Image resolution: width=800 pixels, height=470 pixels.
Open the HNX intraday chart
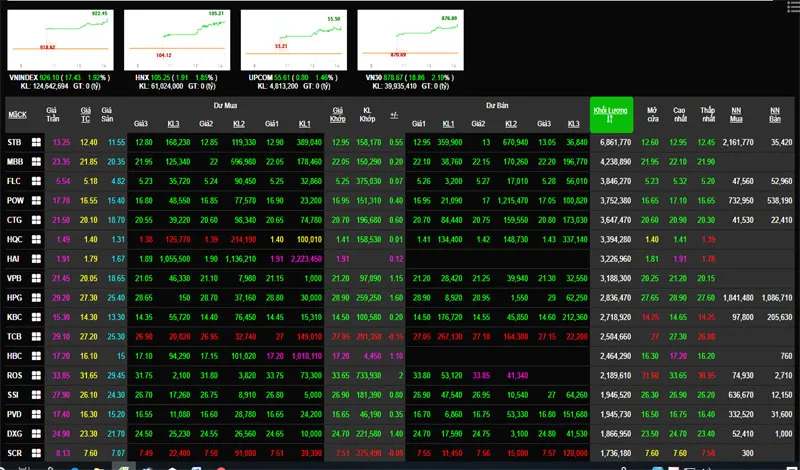tap(177, 40)
